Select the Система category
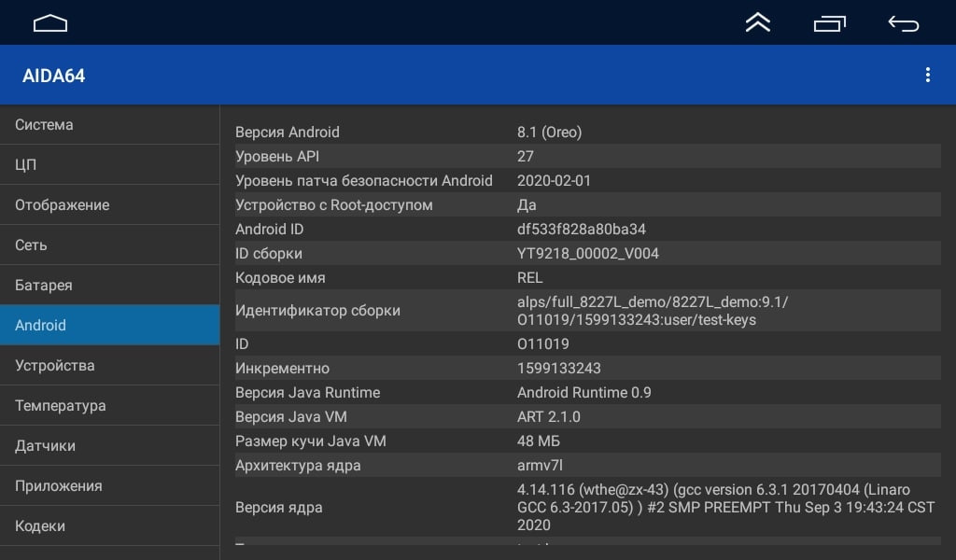 click(x=109, y=125)
